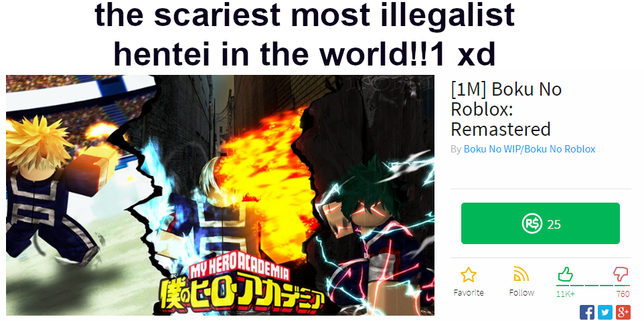Share the game on Twitter
This screenshot has height=321, width=644.
point(605,312)
